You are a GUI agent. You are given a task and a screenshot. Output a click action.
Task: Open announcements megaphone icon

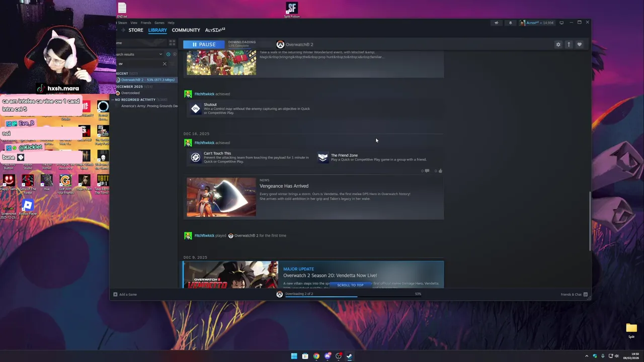pos(496,23)
